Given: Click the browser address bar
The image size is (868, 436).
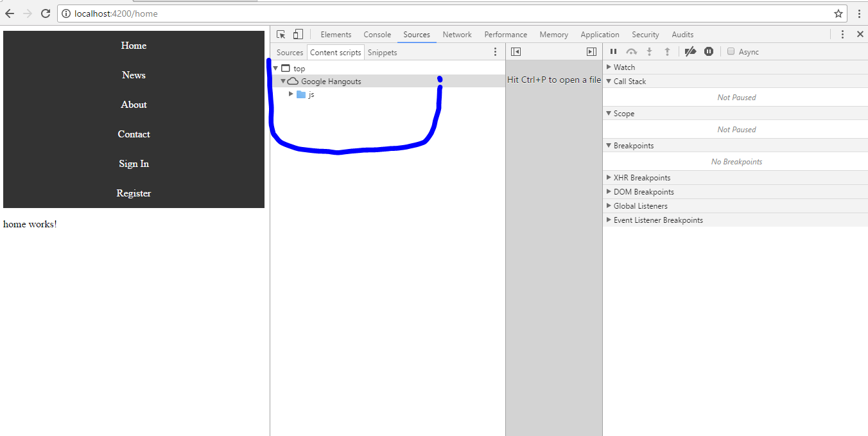Looking at the screenshot, I should click(x=449, y=13).
